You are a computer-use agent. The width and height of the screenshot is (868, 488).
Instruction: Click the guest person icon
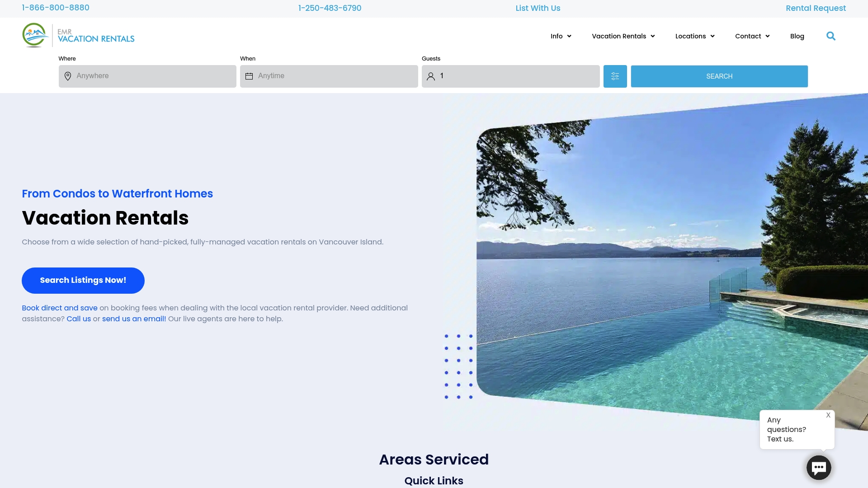click(430, 76)
